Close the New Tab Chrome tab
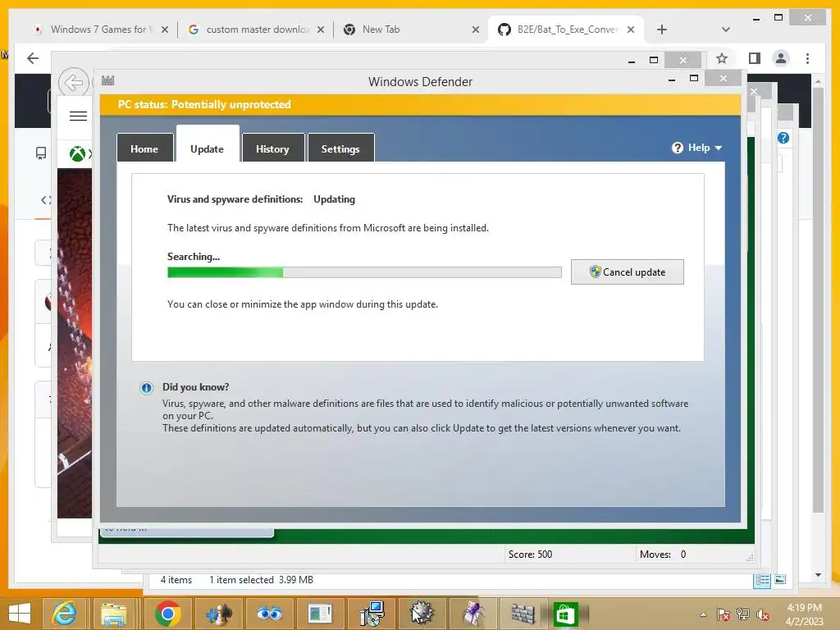Image resolution: width=840 pixels, height=630 pixels. pos(475,30)
